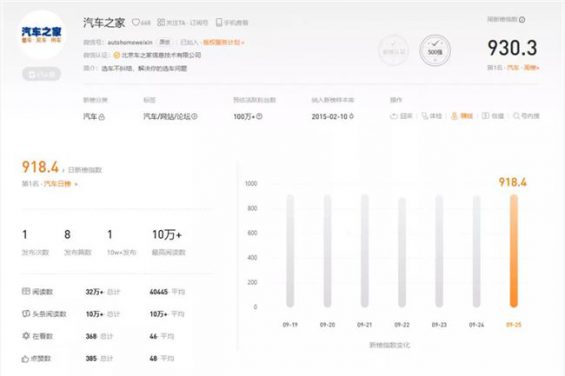Click the 930.3 weekly index value
The height and width of the screenshot is (376, 565).
[512, 48]
